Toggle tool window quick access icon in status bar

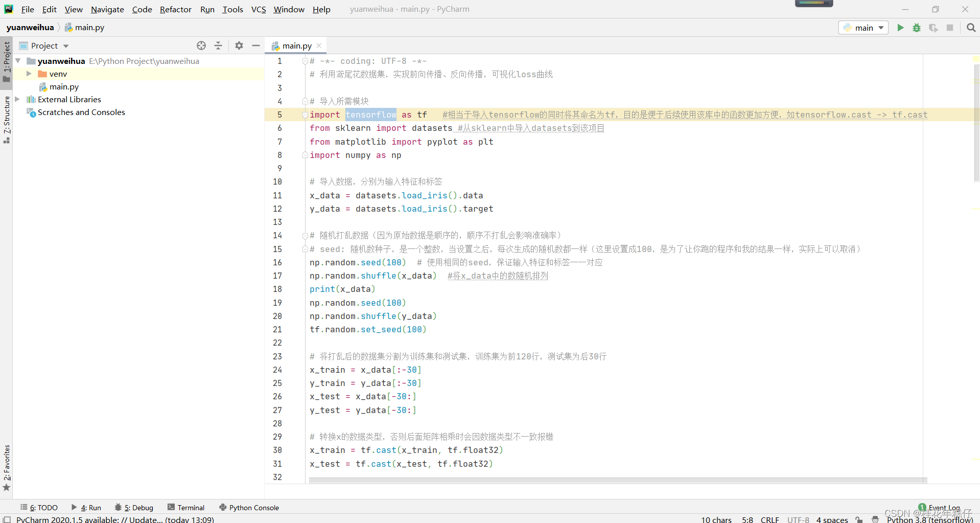point(7,519)
